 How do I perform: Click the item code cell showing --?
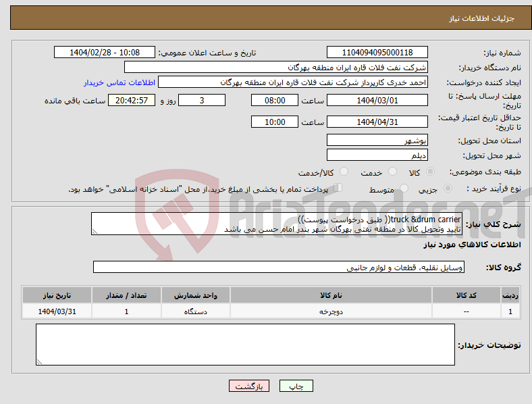pyautogui.click(x=467, y=311)
